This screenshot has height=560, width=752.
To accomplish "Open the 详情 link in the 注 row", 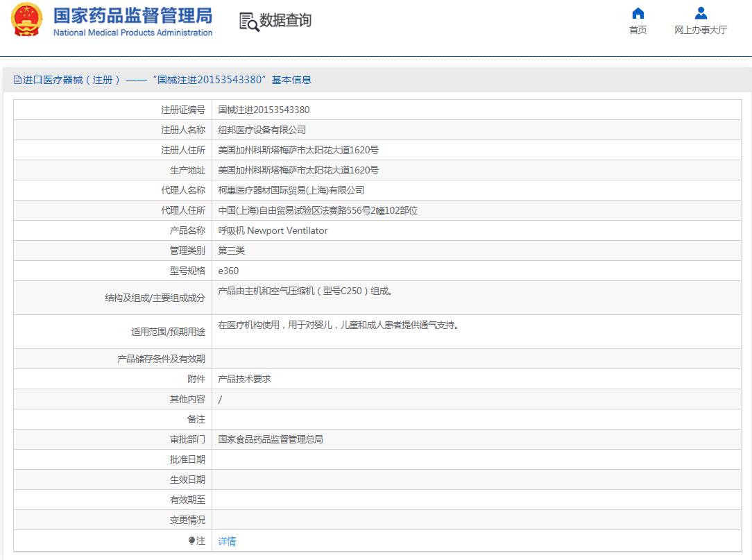I will click(228, 541).
